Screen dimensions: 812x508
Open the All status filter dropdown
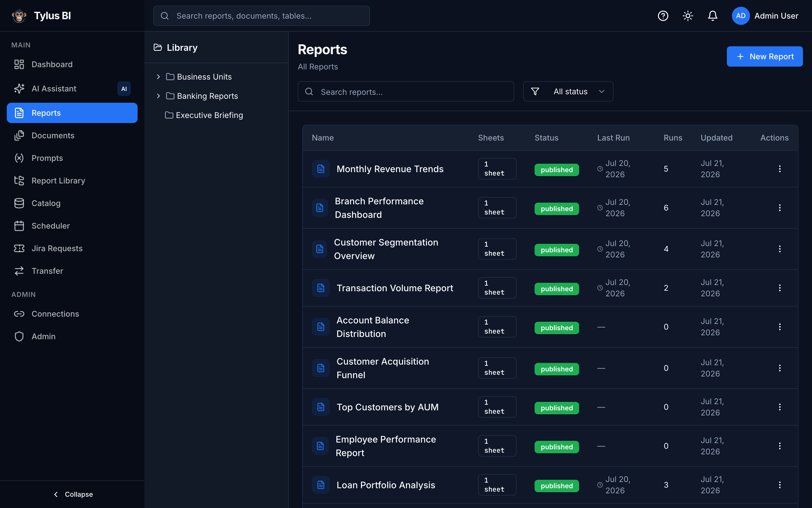pos(568,91)
